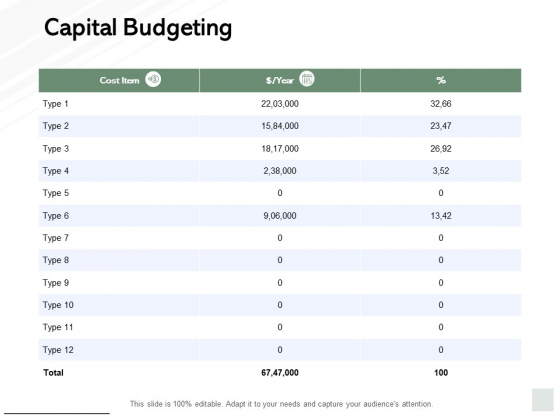The width and height of the screenshot is (560, 420).
Task: Select the Type 11 row label
Action: coord(58,328)
